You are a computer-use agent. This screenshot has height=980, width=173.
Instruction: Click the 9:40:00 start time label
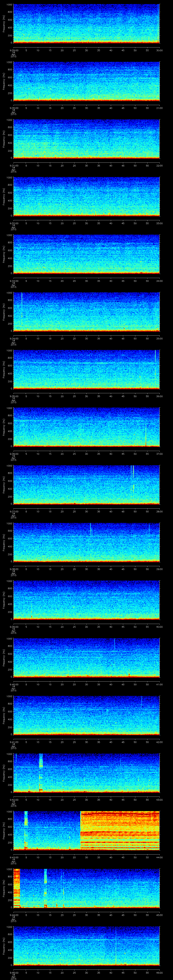[x=14, y=684]
